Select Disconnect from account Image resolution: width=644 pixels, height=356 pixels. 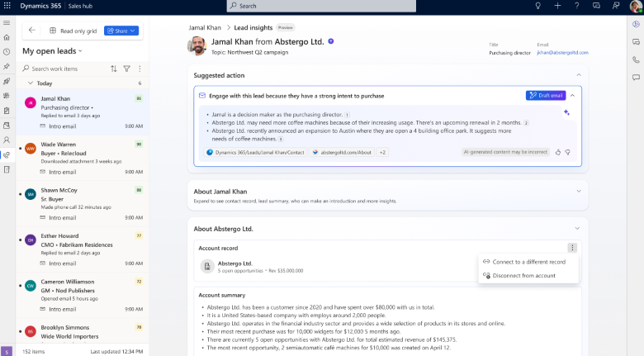(x=528, y=275)
